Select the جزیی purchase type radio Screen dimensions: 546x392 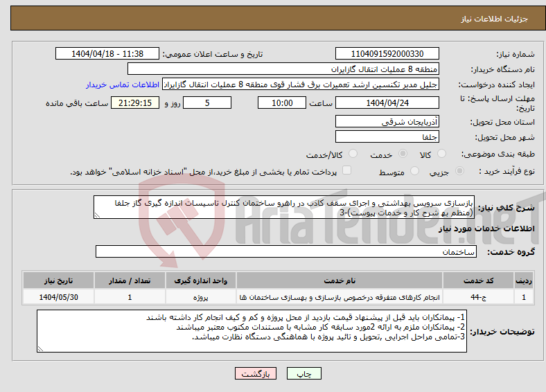[x=459, y=171]
